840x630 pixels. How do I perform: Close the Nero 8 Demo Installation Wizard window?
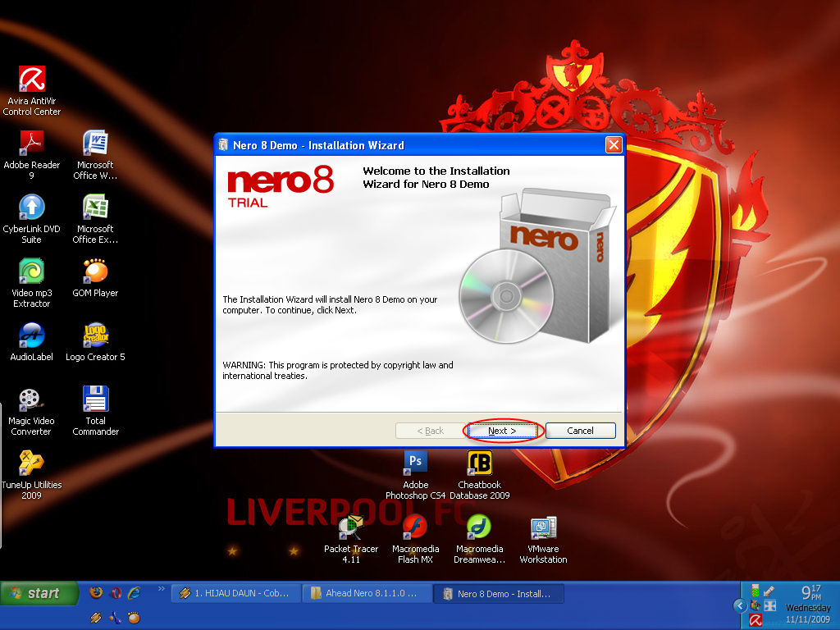[x=614, y=144]
